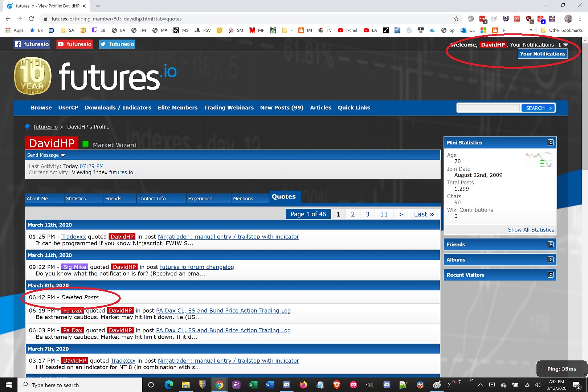Screen dimensions: 588x392
Task: Open the futuresio Facebook page icon
Action: [32, 44]
